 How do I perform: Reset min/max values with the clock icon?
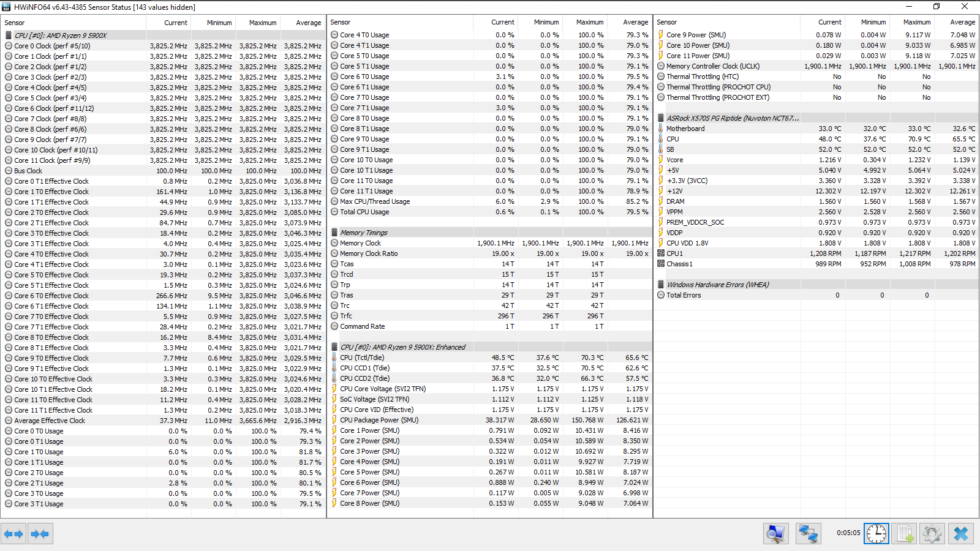tap(876, 534)
